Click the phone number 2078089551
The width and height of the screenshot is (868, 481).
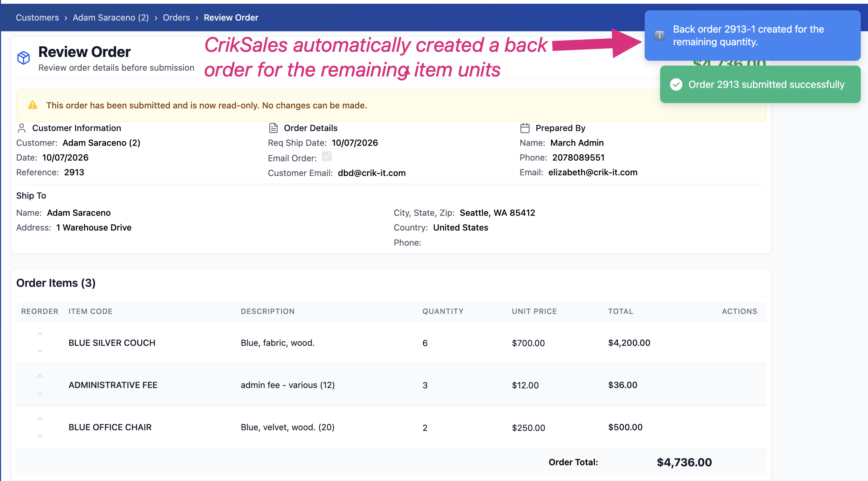click(578, 157)
